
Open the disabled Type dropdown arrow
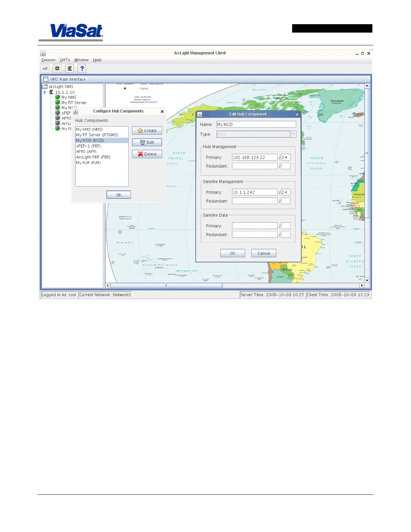(x=293, y=134)
